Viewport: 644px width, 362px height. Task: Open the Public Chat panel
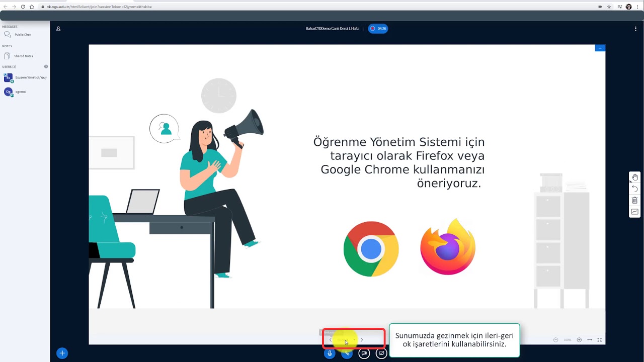click(18, 35)
